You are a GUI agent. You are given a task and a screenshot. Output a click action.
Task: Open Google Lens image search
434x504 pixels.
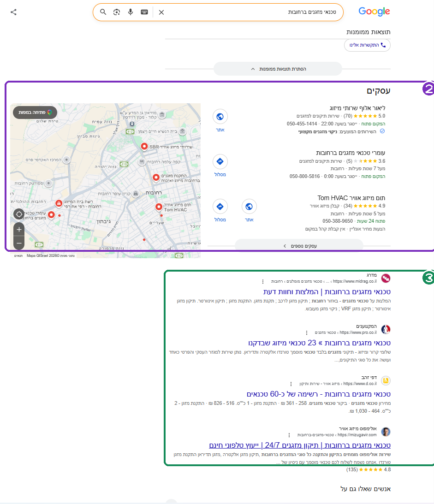pos(117,12)
